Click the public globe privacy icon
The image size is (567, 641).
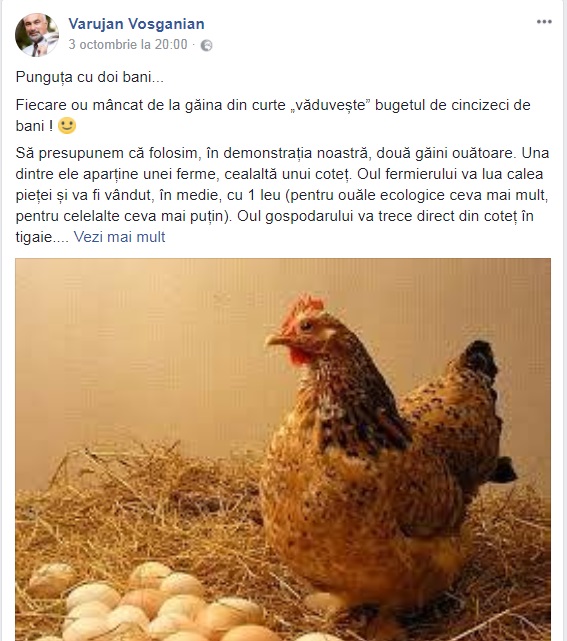206,45
